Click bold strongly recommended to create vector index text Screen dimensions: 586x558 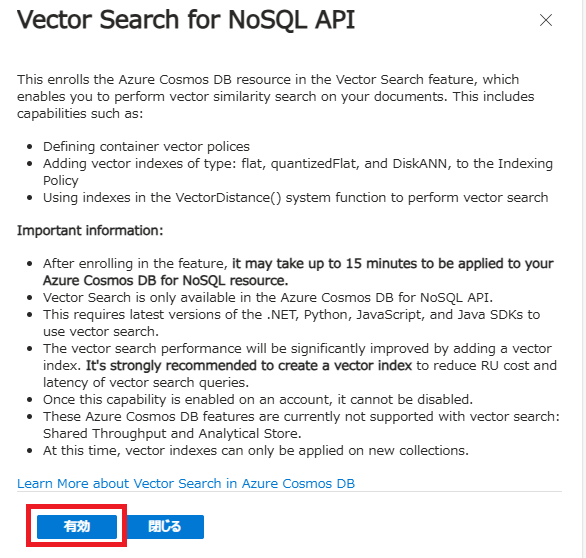[x=249, y=366]
